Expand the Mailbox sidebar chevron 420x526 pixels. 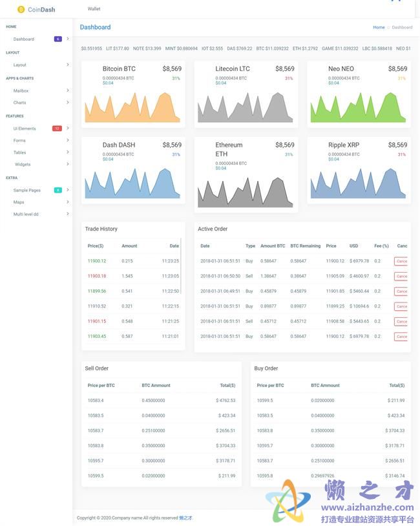point(67,90)
